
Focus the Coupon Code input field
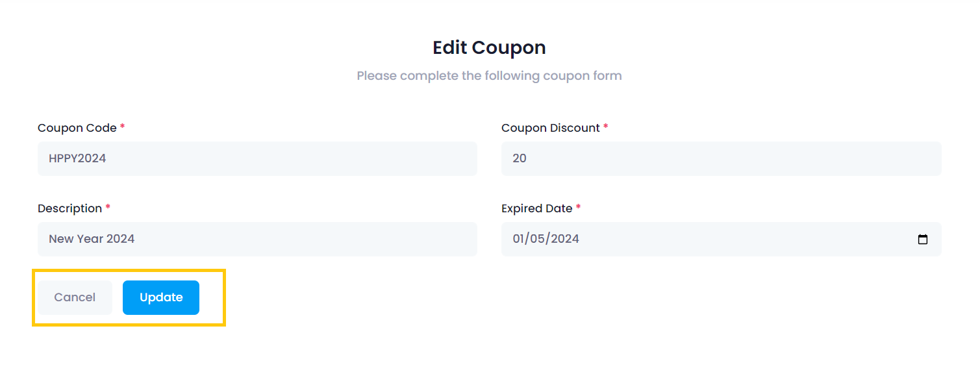[x=257, y=158]
